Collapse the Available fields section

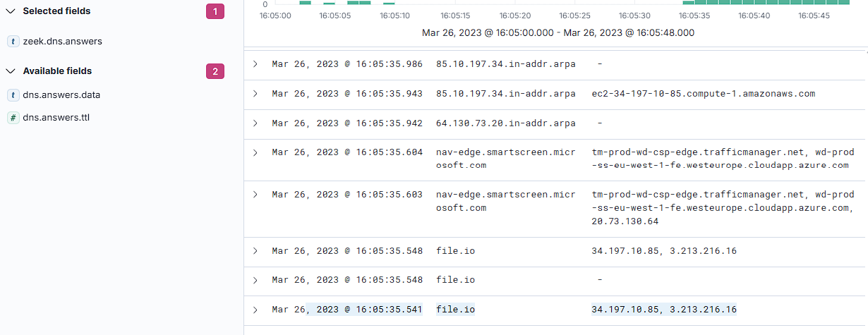coord(11,71)
